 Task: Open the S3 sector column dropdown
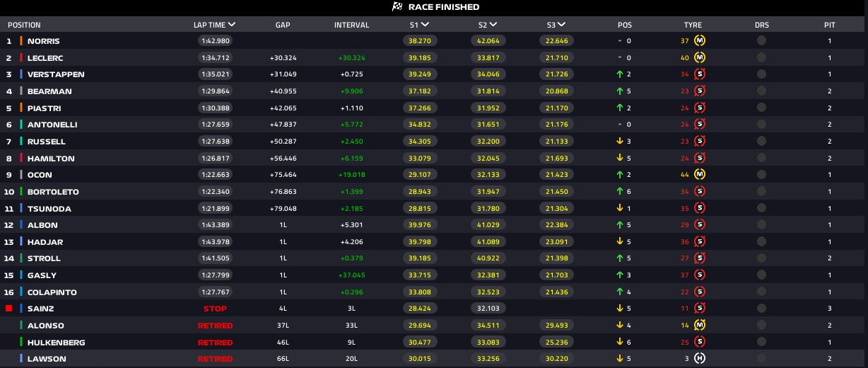(x=562, y=25)
